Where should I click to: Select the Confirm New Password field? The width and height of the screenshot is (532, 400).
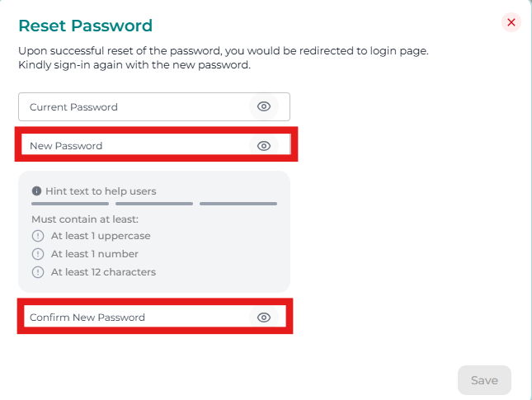132,318
